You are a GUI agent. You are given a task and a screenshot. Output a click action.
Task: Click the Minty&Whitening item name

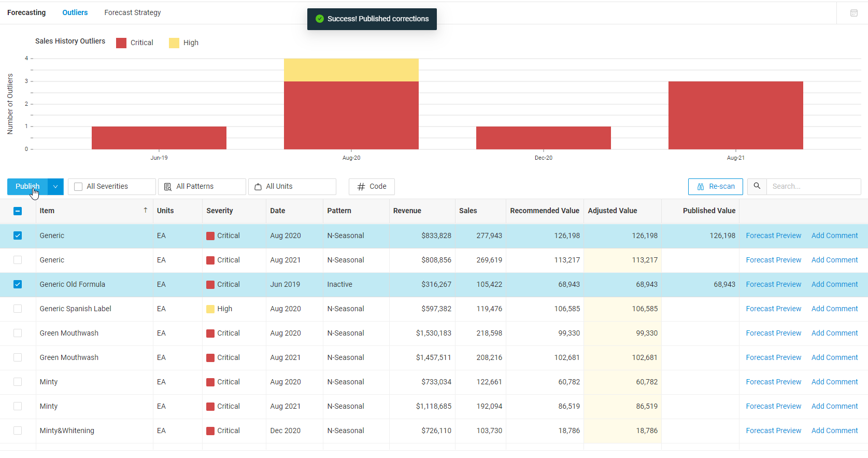(67, 431)
